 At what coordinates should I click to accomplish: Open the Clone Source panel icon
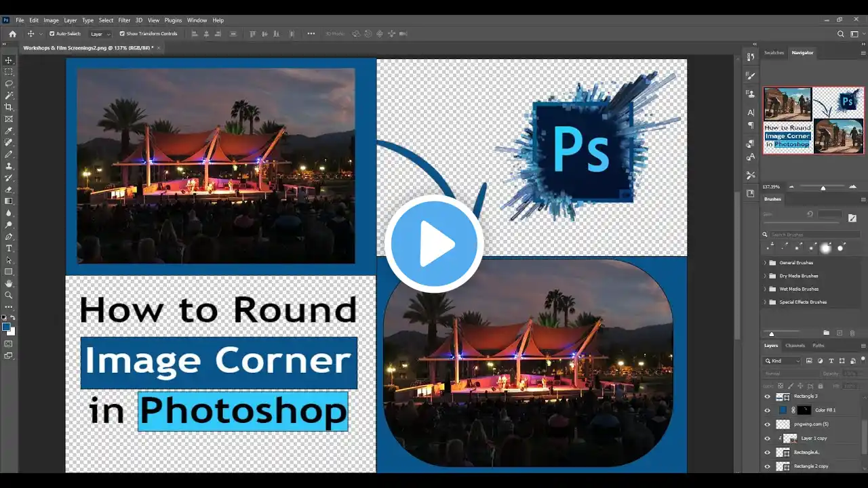pos(751,94)
